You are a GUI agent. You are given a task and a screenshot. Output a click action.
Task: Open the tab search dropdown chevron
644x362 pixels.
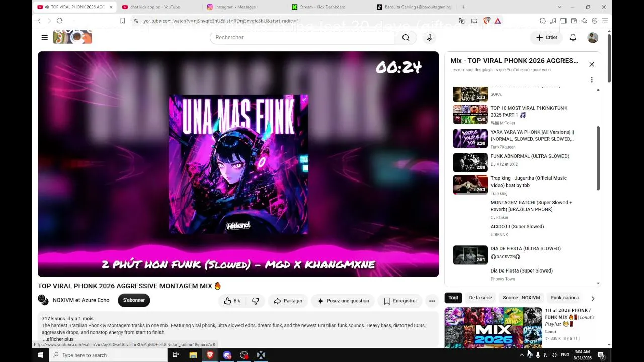coord(559,7)
